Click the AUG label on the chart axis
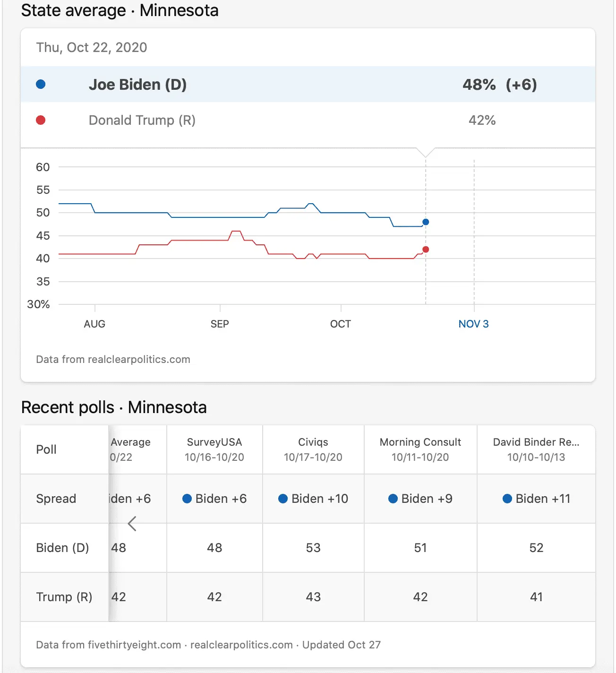Screen dimensions: 616x673 pos(94,324)
